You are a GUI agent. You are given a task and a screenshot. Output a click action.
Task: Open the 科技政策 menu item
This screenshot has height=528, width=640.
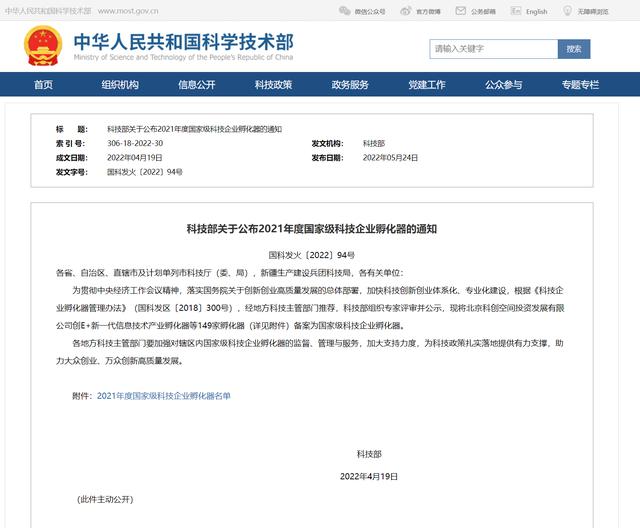(x=273, y=84)
